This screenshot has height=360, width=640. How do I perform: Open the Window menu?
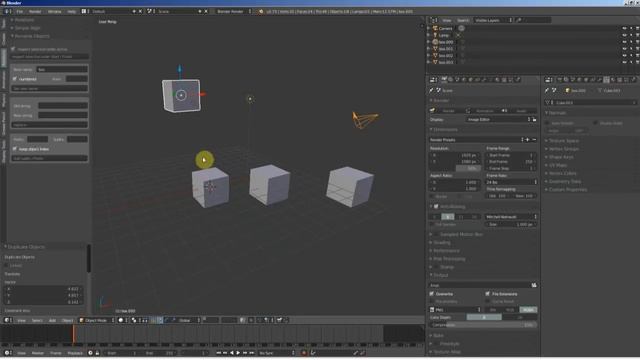[x=55, y=11]
